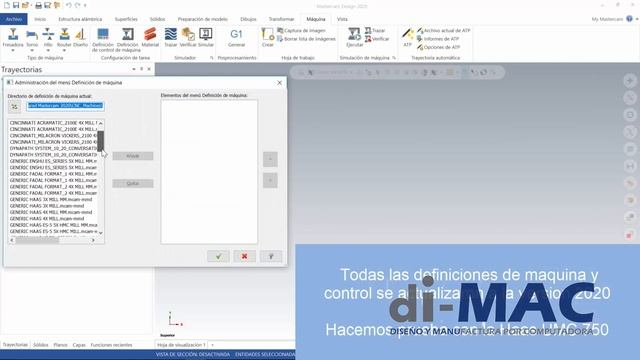
Task: Click the G1 Generar postprocessing icon
Action: (237, 37)
